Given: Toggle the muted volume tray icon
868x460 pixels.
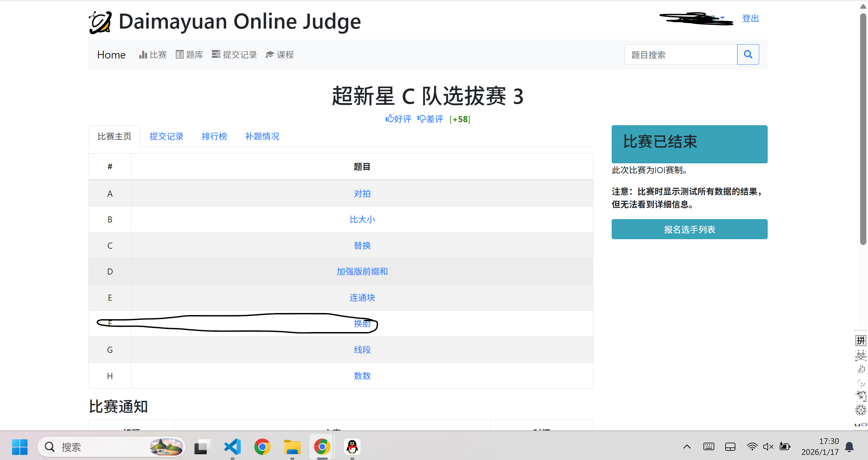Looking at the screenshot, I should click(768, 447).
